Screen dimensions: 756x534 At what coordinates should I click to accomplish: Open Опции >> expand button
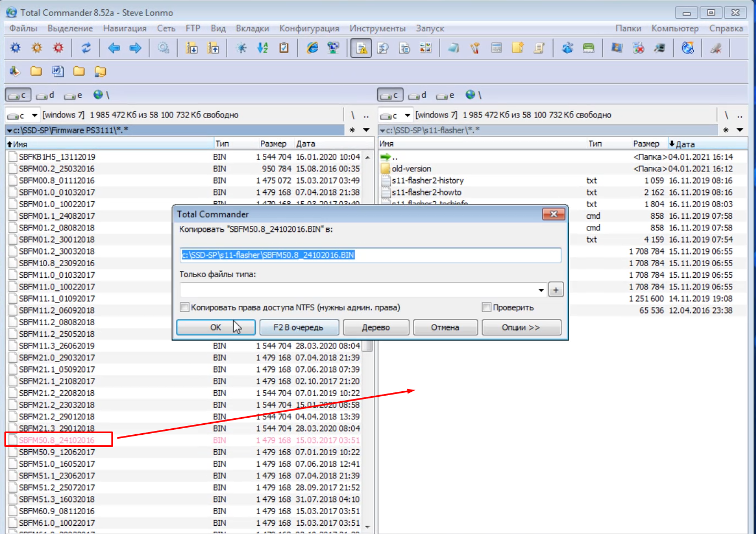click(521, 327)
